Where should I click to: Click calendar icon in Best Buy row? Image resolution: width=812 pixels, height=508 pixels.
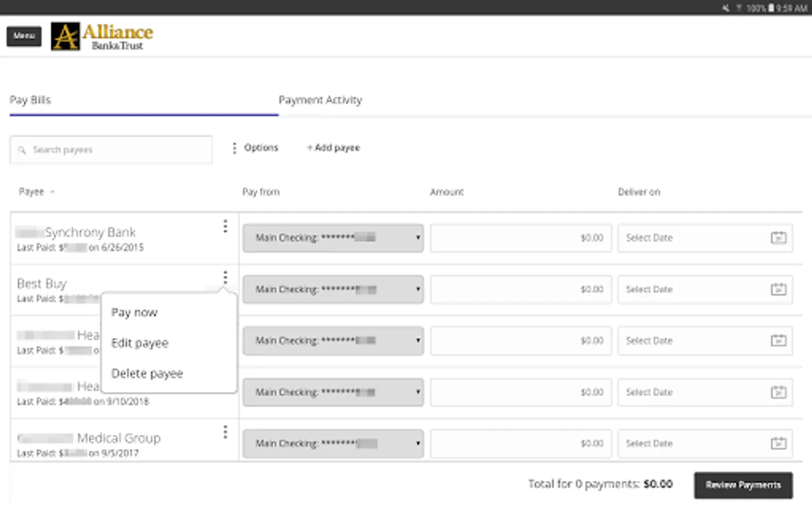(778, 289)
